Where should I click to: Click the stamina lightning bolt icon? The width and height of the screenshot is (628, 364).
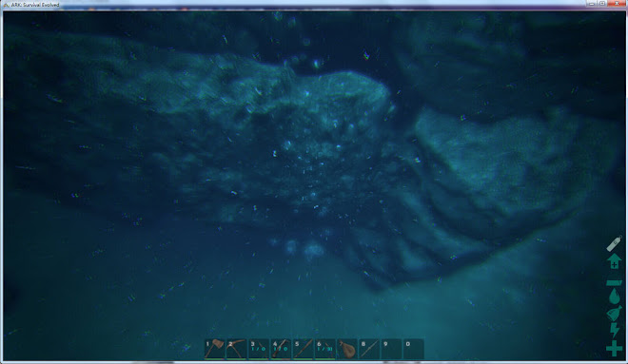click(614, 331)
